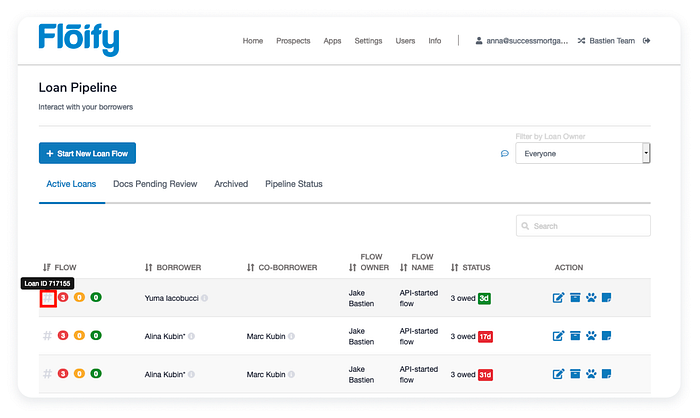Click the Floify logo

point(79,40)
